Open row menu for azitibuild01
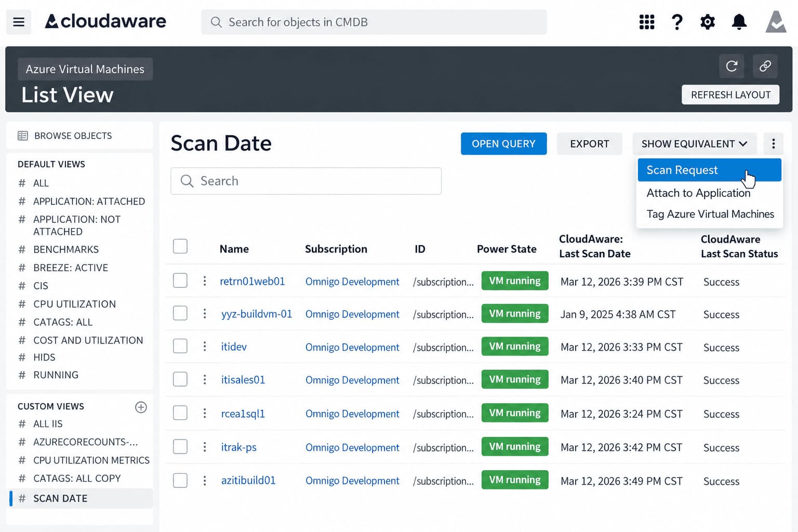 [x=205, y=481]
